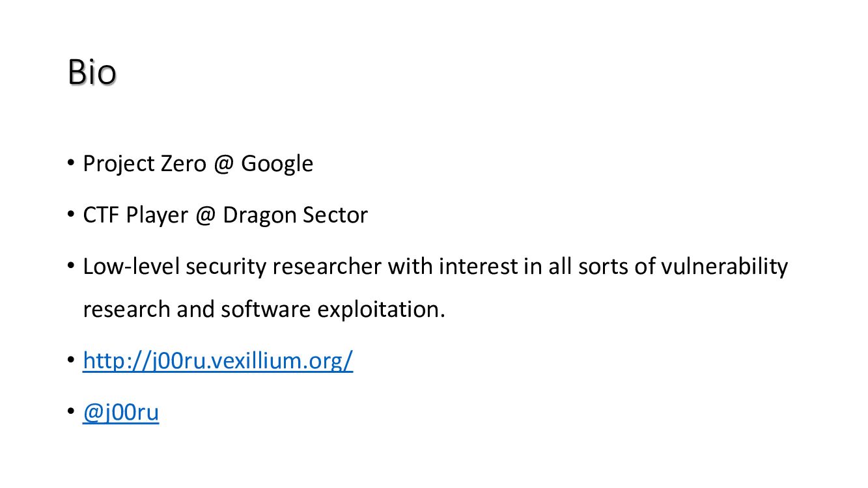
Task: Click the research and software exploitation line
Action: click(264, 309)
